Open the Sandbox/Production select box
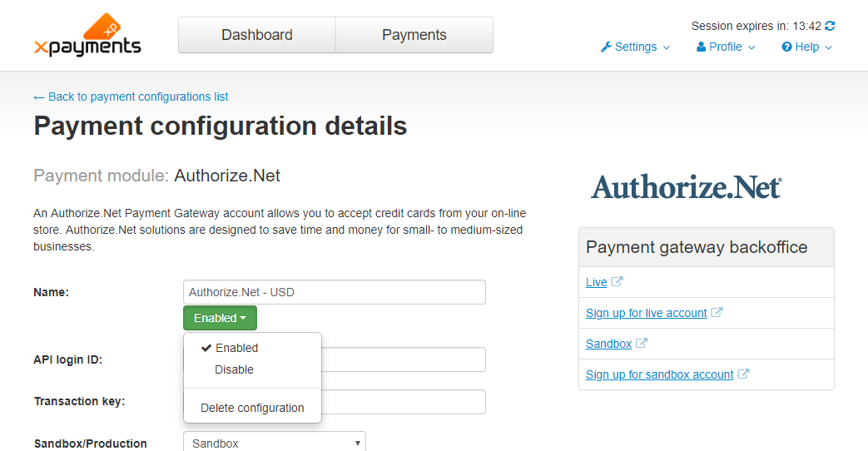The width and height of the screenshot is (868, 451). (x=275, y=443)
